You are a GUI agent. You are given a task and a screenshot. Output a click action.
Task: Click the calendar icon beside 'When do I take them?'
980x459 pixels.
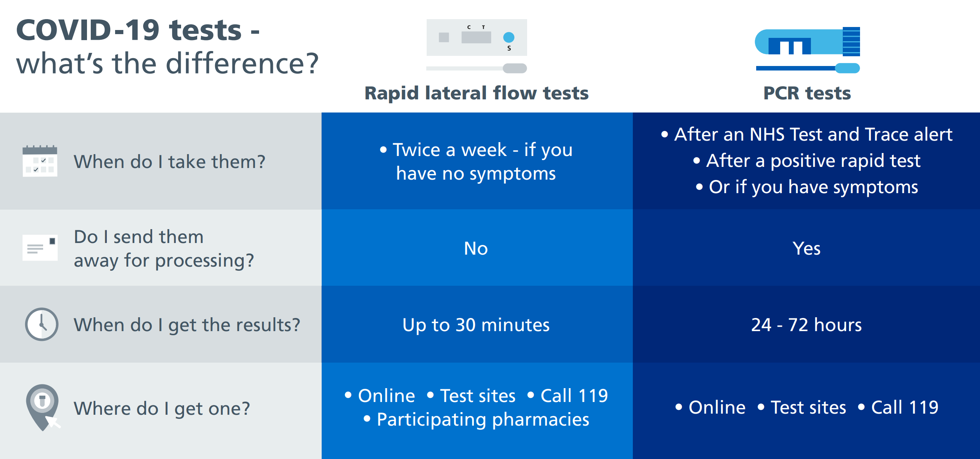pyautogui.click(x=40, y=161)
